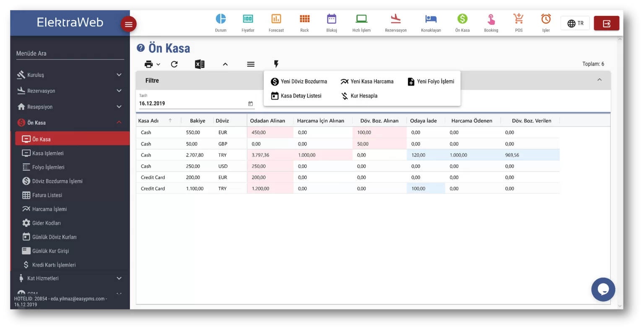Viewport: 644px width, 330px height.
Task: Export table with Excel icon
Action: coord(200,64)
